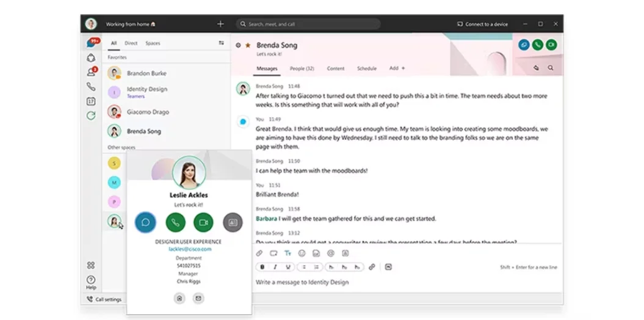
Task: Call Leslie Ackles from the contact card
Action: pos(175,222)
